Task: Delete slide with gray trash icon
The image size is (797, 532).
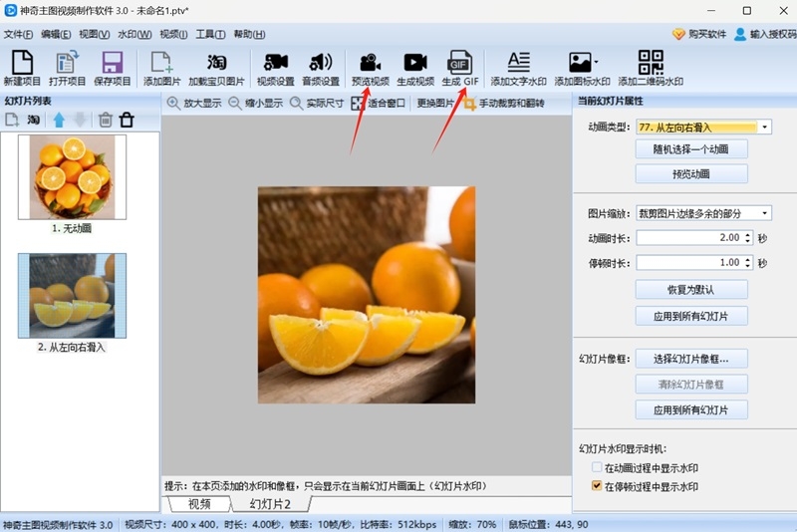Action: tap(106, 120)
